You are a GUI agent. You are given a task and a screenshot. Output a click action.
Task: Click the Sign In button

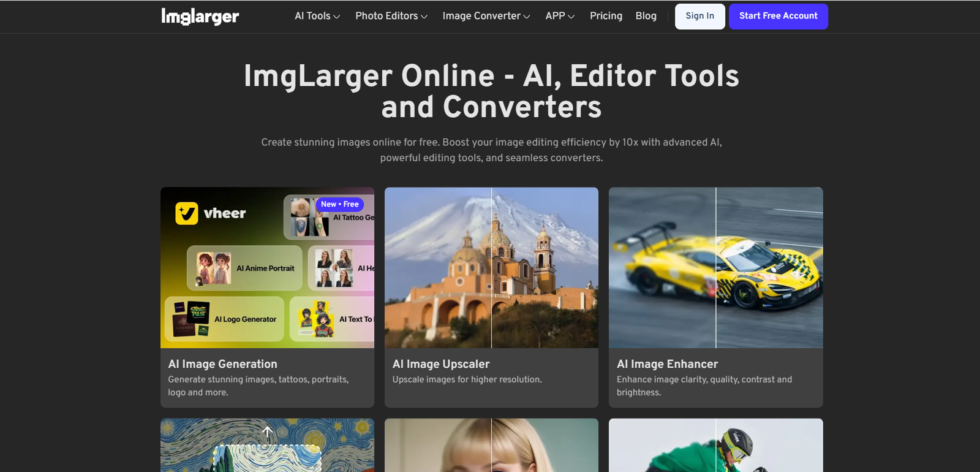pos(699,17)
